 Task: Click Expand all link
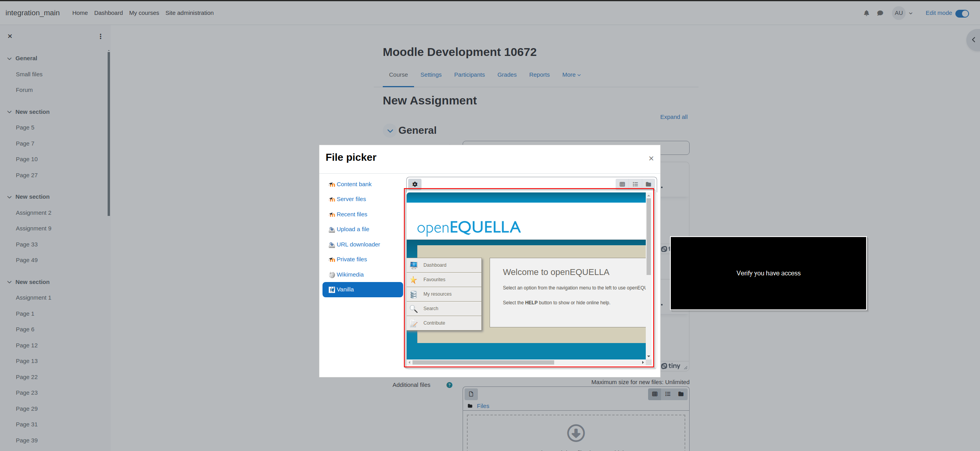[674, 117]
